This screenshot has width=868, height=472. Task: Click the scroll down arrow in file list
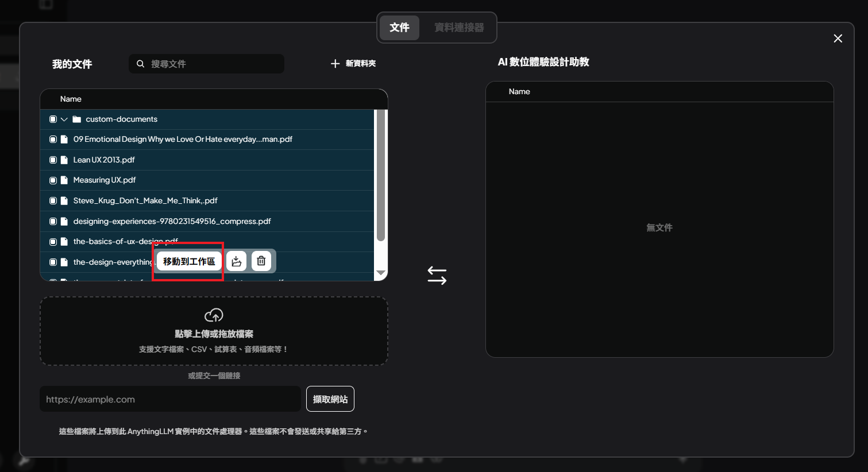[380, 273]
